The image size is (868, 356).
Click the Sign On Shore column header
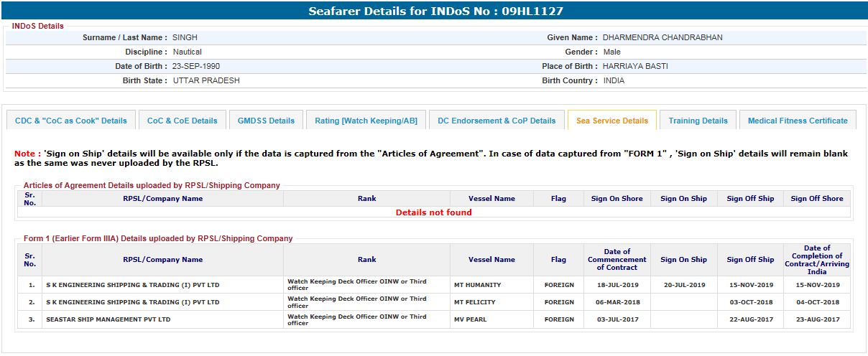(x=617, y=199)
